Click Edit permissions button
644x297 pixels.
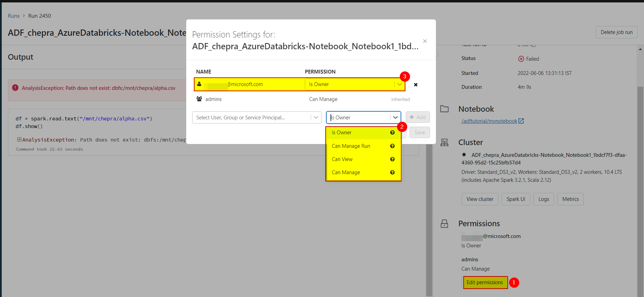pos(485,282)
